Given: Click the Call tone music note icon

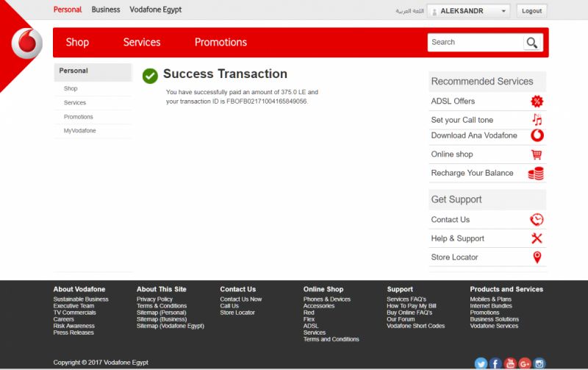Looking at the screenshot, I should pyautogui.click(x=537, y=120).
